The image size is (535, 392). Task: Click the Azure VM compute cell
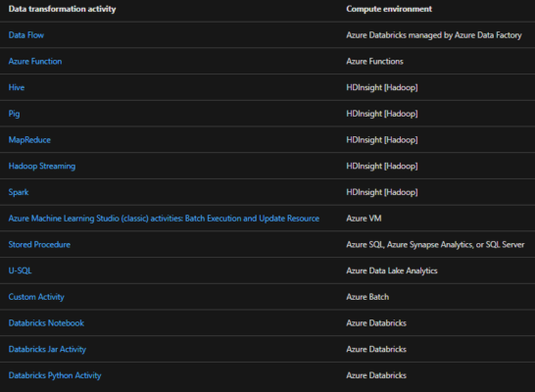pos(364,219)
